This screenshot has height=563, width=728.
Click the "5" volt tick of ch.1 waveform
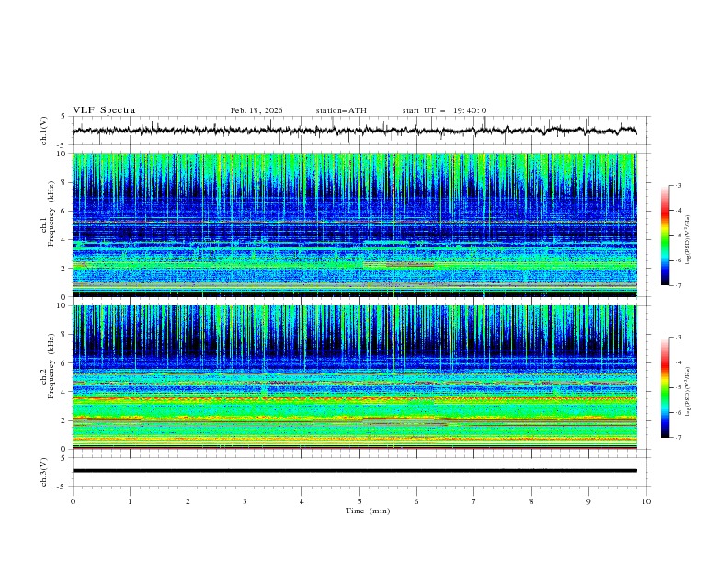pyautogui.click(x=64, y=117)
